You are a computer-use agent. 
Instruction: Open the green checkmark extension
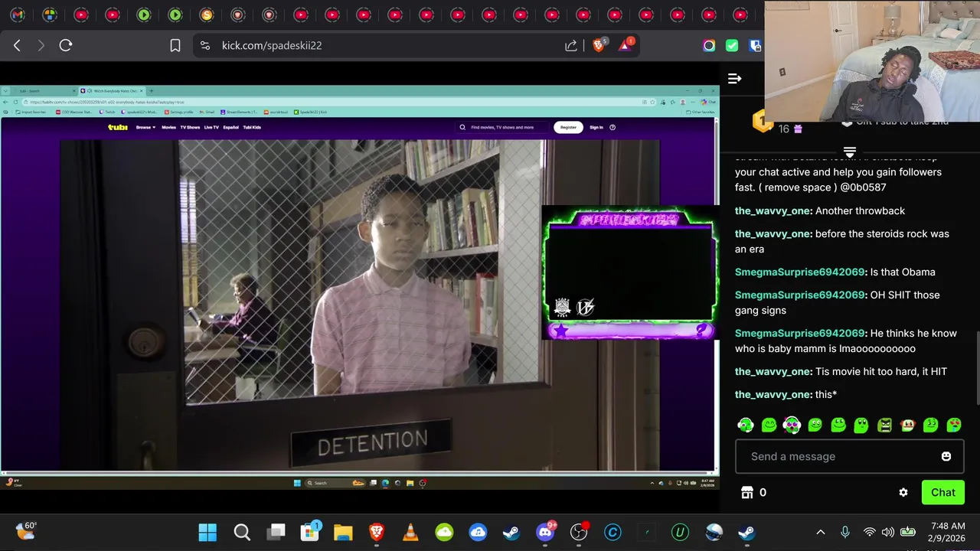click(732, 45)
